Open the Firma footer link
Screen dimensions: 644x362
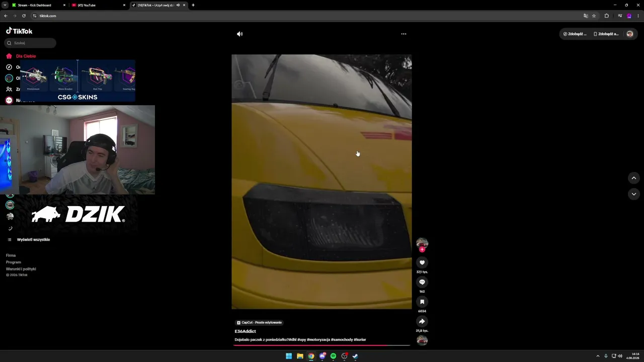click(11, 255)
